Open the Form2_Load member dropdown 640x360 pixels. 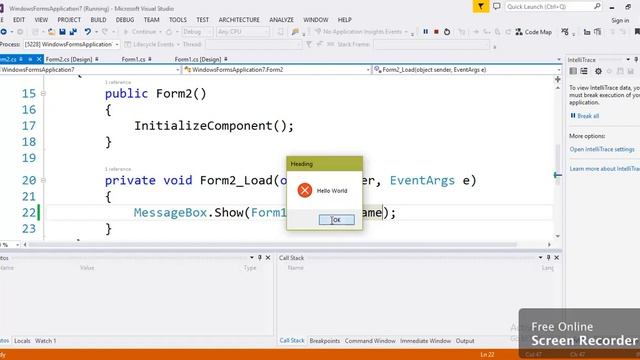558,70
